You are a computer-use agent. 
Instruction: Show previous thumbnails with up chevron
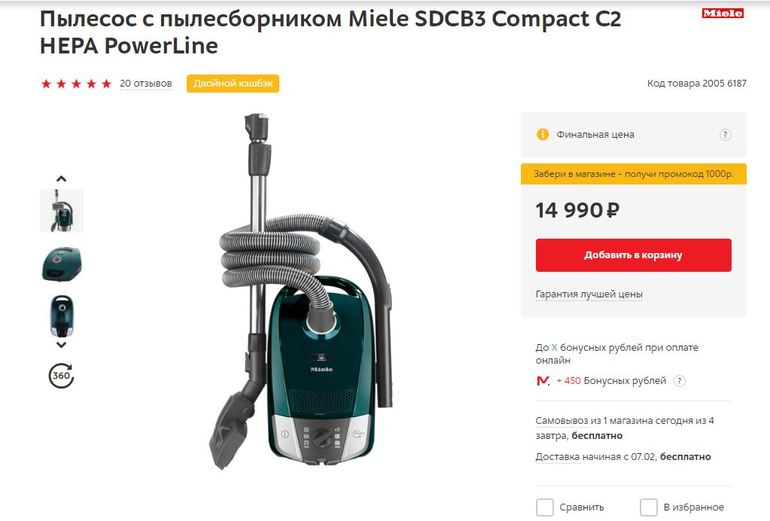(x=61, y=179)
